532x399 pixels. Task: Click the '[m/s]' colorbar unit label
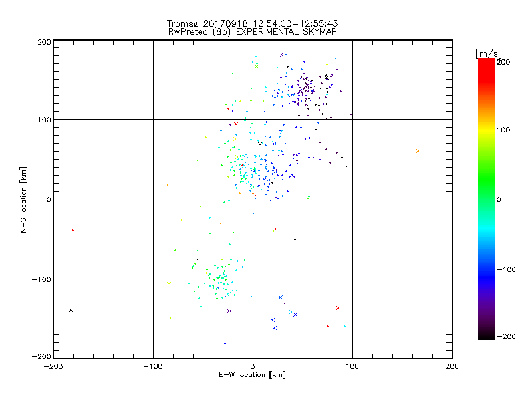pyautogui.click(x=489, y=53)
